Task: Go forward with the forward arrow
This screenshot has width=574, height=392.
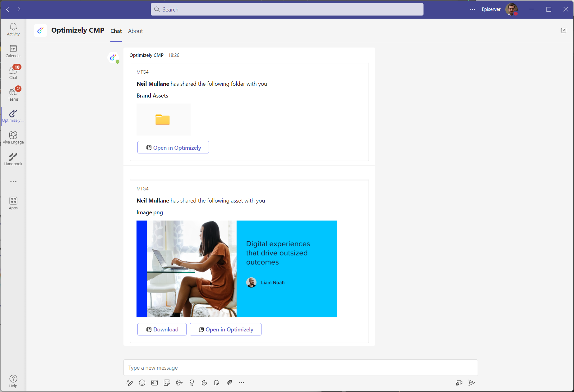Action: [19, 9]
